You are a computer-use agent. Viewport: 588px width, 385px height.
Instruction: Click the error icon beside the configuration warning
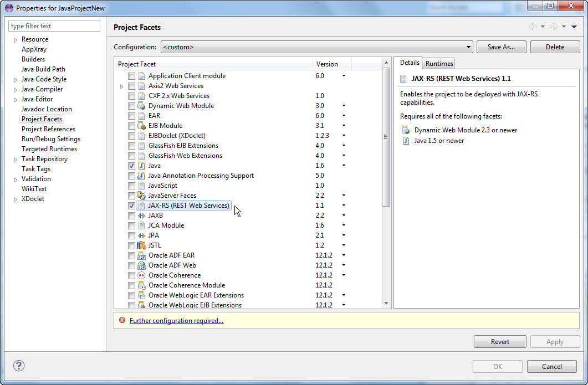click(121, 321)
